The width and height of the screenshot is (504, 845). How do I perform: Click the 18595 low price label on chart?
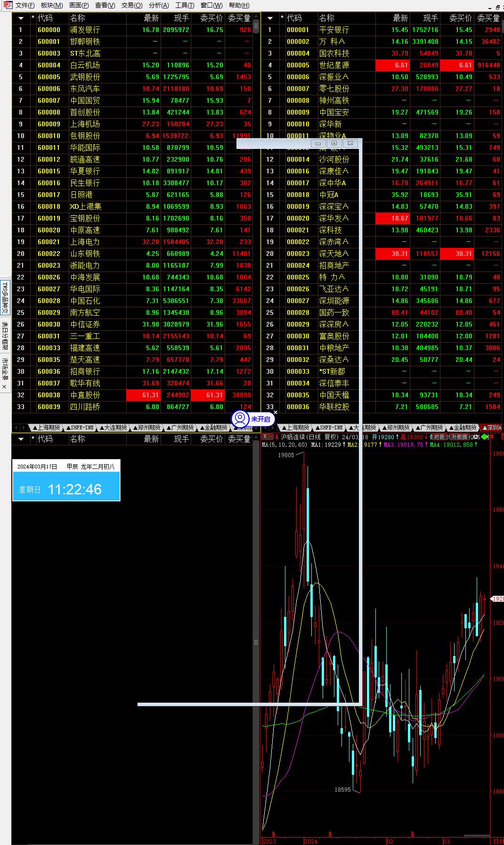pos(343,789)
